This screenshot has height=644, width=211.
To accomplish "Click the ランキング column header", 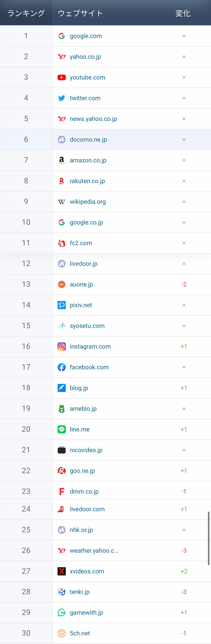I will click(26, 13).
